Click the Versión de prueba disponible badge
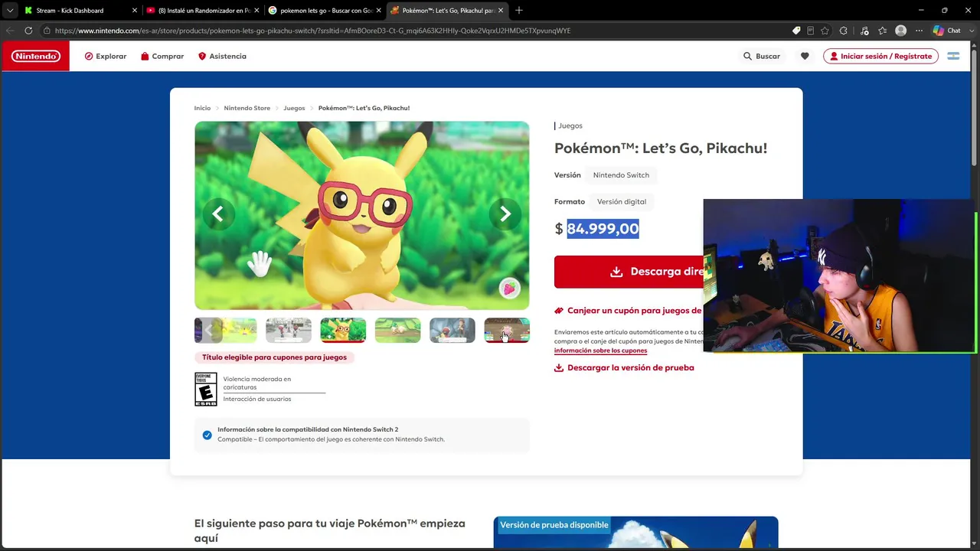Screen dimensions: 980x551 click(554, 525)
